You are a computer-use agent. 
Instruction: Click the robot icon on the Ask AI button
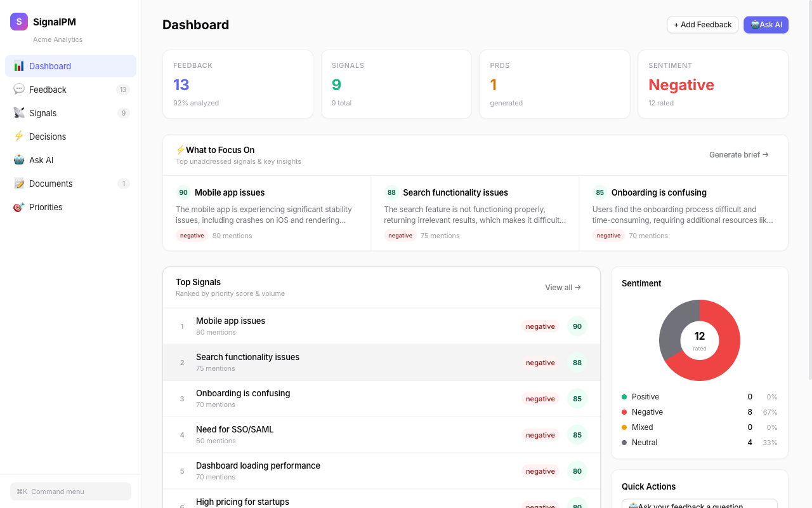tap(755, 24)
